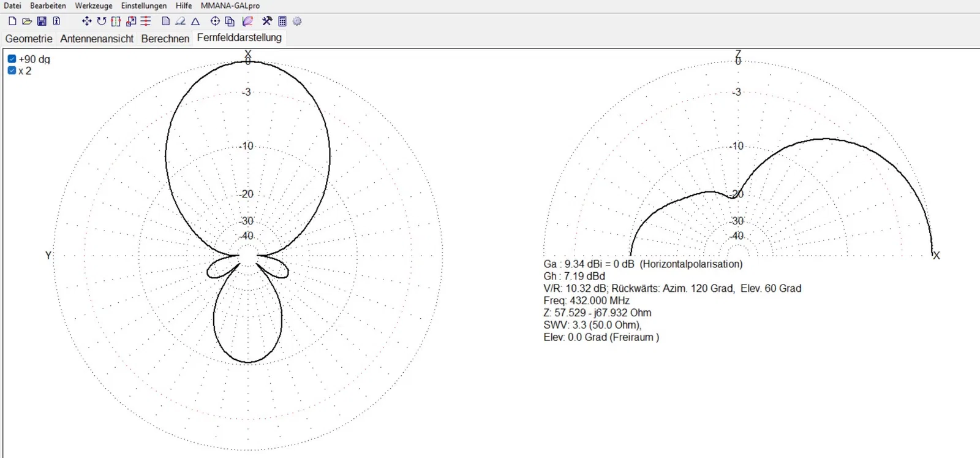
Task: Switch to the Berechnen tab
Action: [x=165, y=38]
